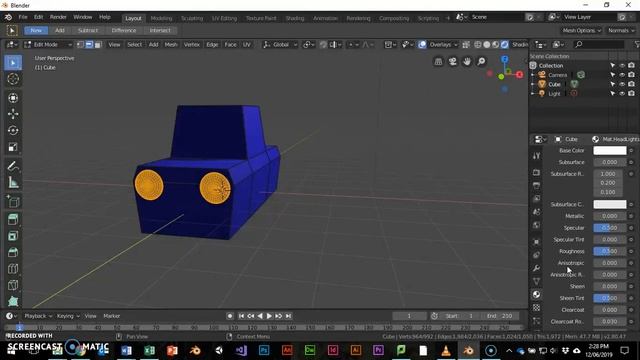Open the Material properties tab icon
Viewport: 640px width, 360px height.
(536, 294)
